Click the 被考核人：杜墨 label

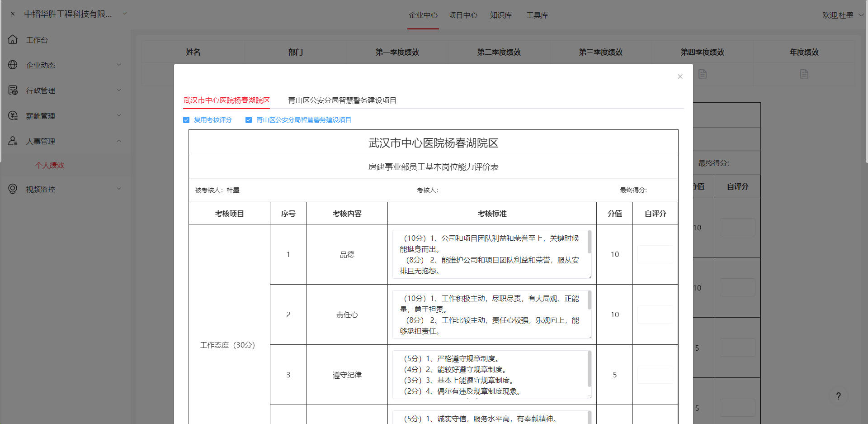(217, 190)
